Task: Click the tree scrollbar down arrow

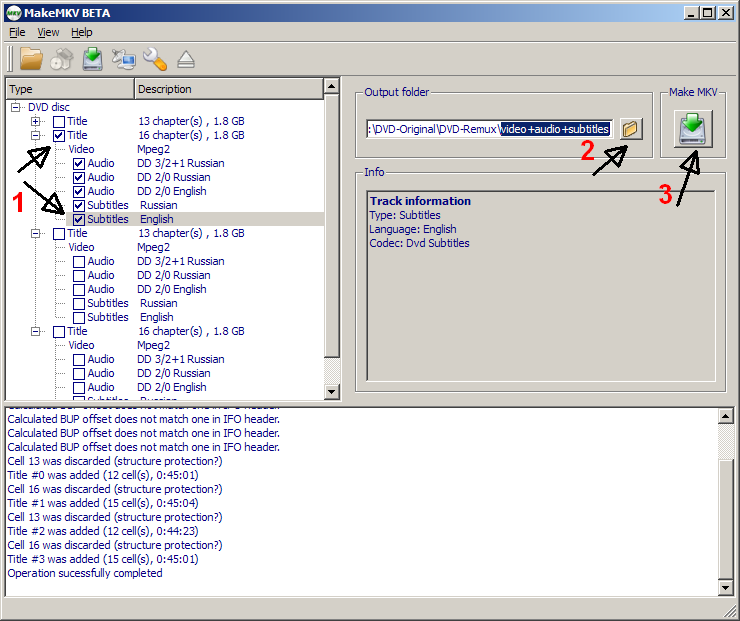Action: tap(332, 392)
